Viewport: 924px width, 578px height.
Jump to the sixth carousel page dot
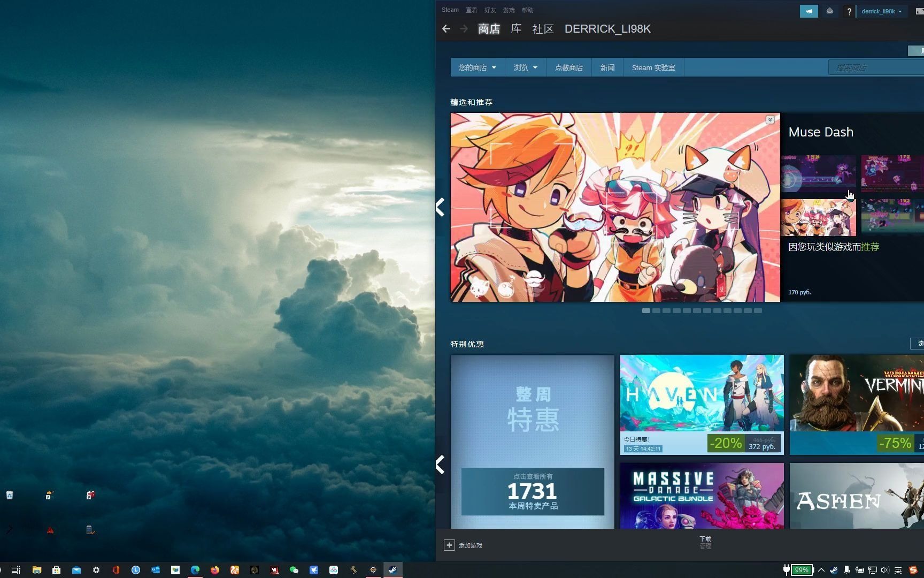(697, 310)
